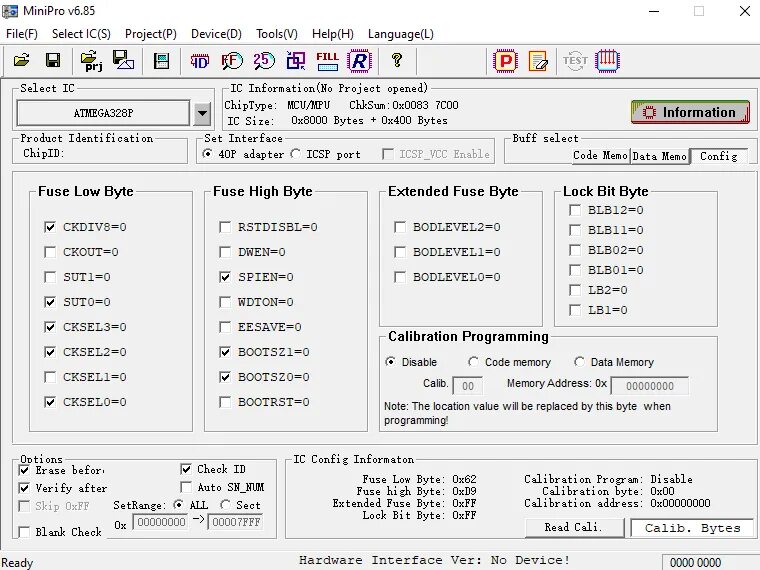Check the DWEN=0 fuse checkbox
Screen dimensions: 760x570
(225, 252)
